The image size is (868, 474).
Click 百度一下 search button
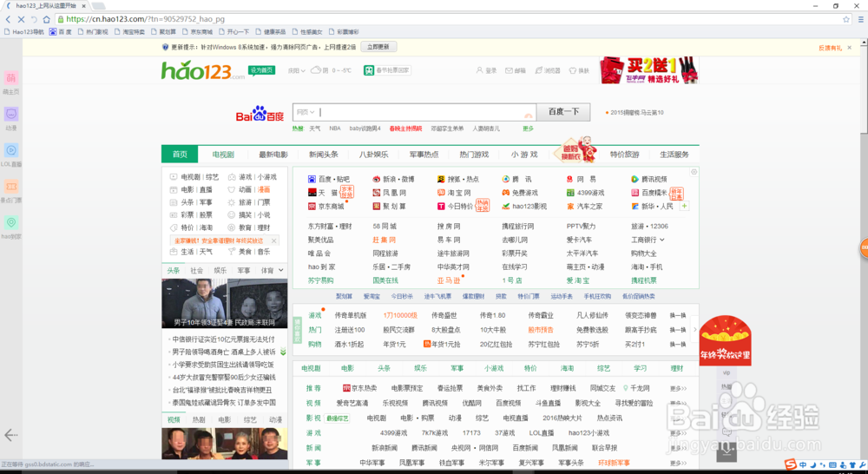tap(563, 112)
